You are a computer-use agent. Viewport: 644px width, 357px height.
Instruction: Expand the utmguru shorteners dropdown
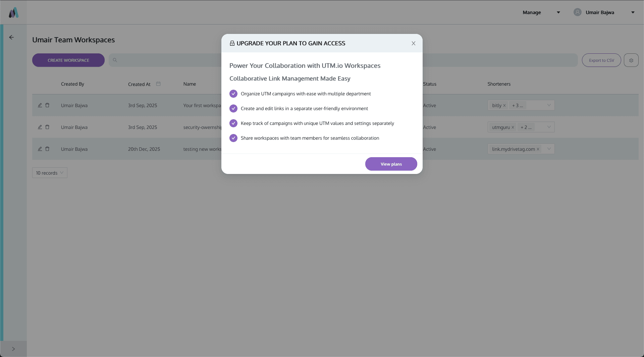pyautogui.click(x=549, y=127)
